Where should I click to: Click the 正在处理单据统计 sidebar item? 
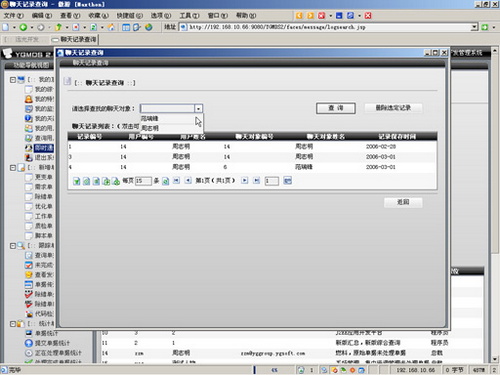click(58, 353)
